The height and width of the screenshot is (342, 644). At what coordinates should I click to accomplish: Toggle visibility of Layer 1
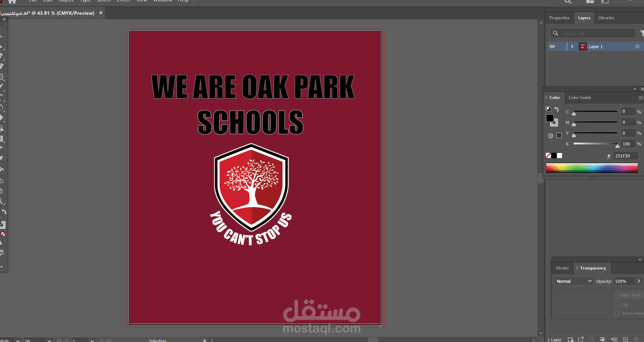pos(552,46)
